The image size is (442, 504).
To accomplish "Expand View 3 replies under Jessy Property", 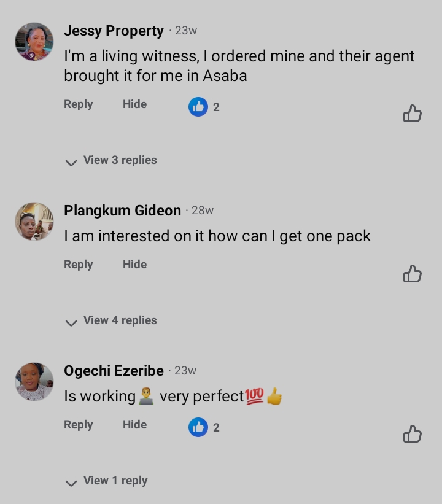I will click(x=112, y=160).
